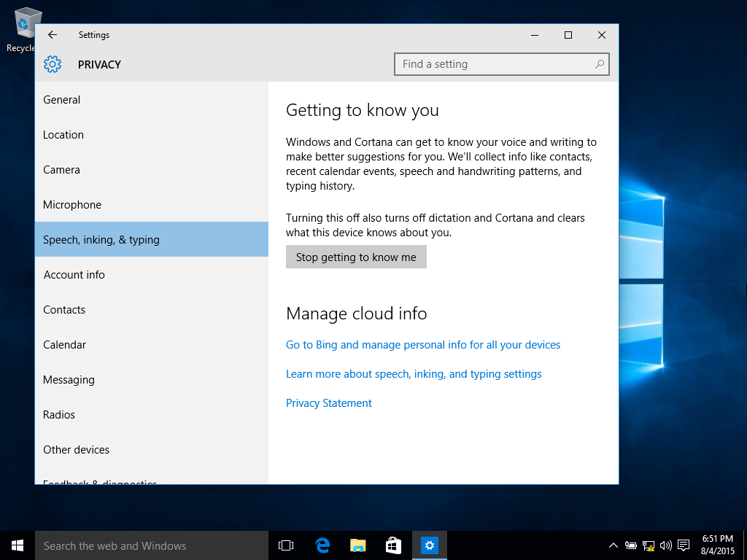Show hidden system tray icons
The image size is (747, 560).
[x=613, y=545]
